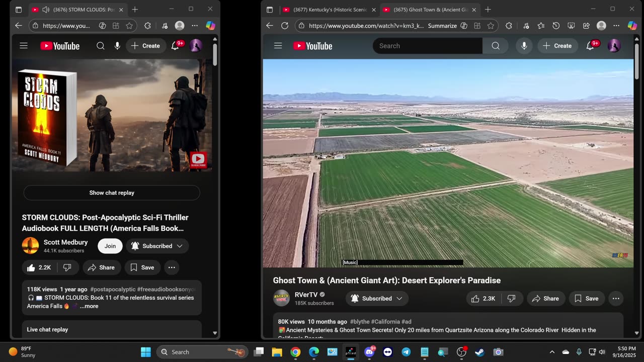Click the YouTube search input field

pos(428,46)
